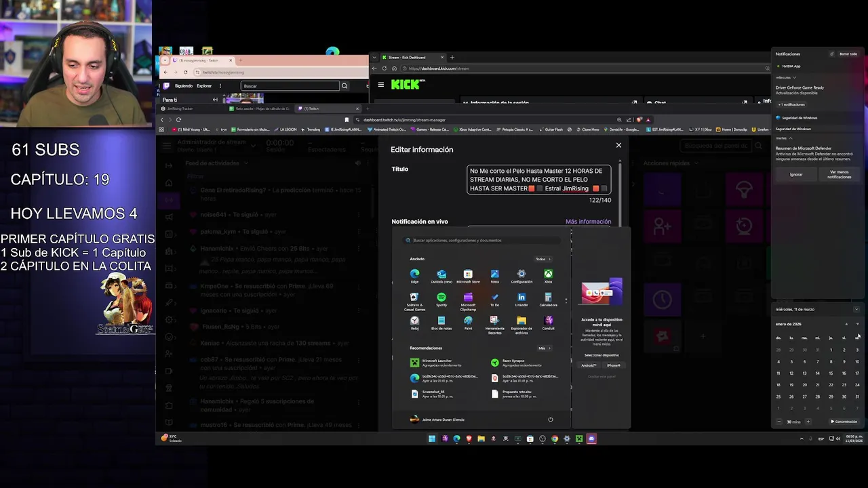The width and height of the screenshot is (868, 488).
Task: Launch Microsoft Store from pinned apps
Action: (x=468, y=276)
